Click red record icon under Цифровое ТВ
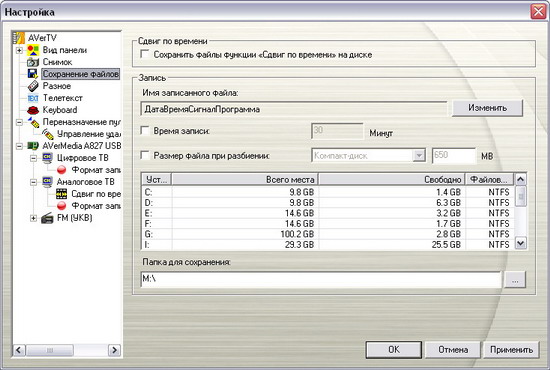 [x=62, y=170]
